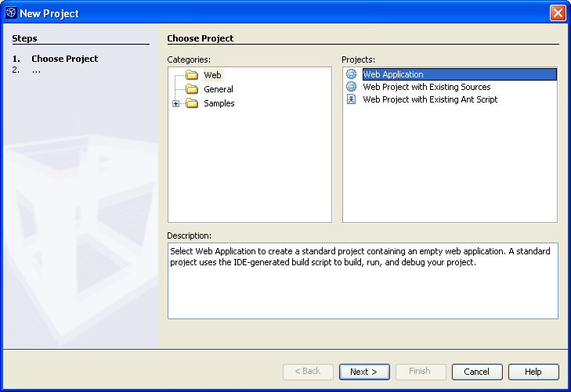This screenshot has width=571, height=392.
Task: Click the Next > button
Action: 364,372
